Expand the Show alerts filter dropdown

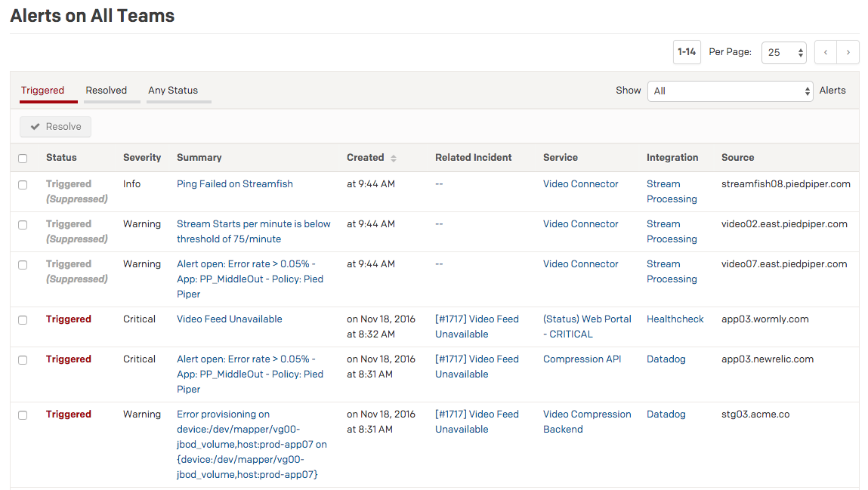730,91
